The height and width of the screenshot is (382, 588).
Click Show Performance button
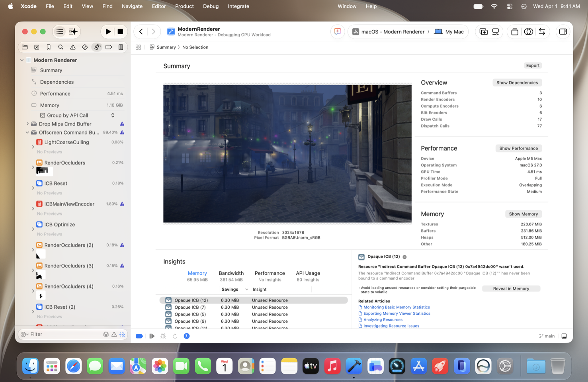coord(518,148)
